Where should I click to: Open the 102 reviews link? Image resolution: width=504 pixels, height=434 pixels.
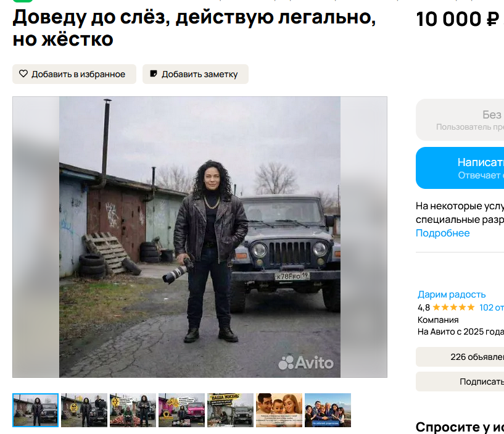(x=492, y=307)
